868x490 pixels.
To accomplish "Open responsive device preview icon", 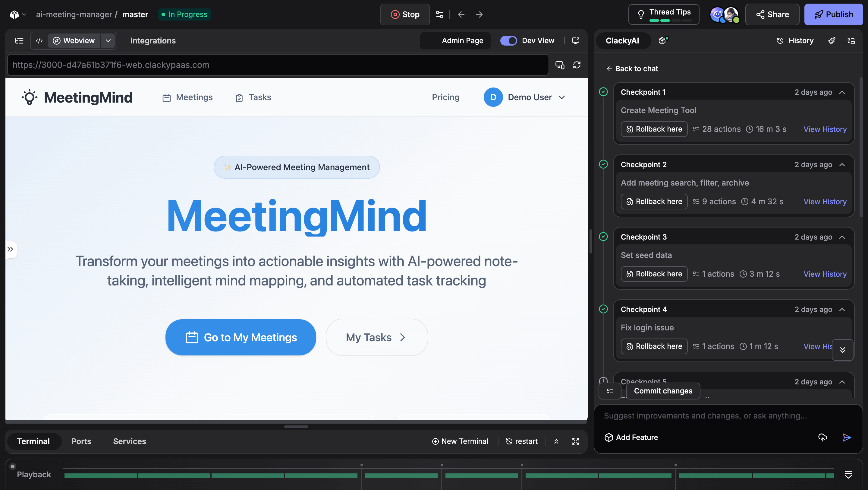I will click(560, 65).
